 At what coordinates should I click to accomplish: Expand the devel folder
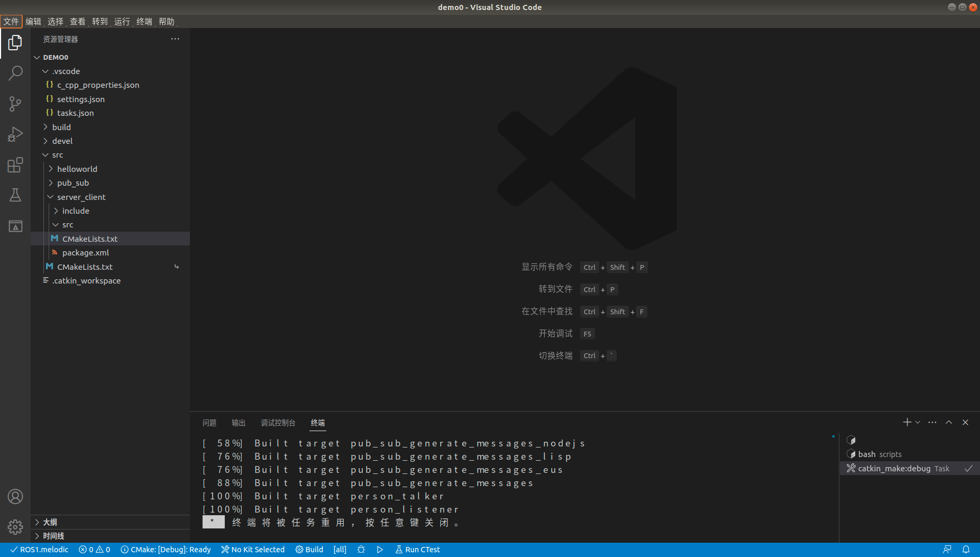point(110,141)
